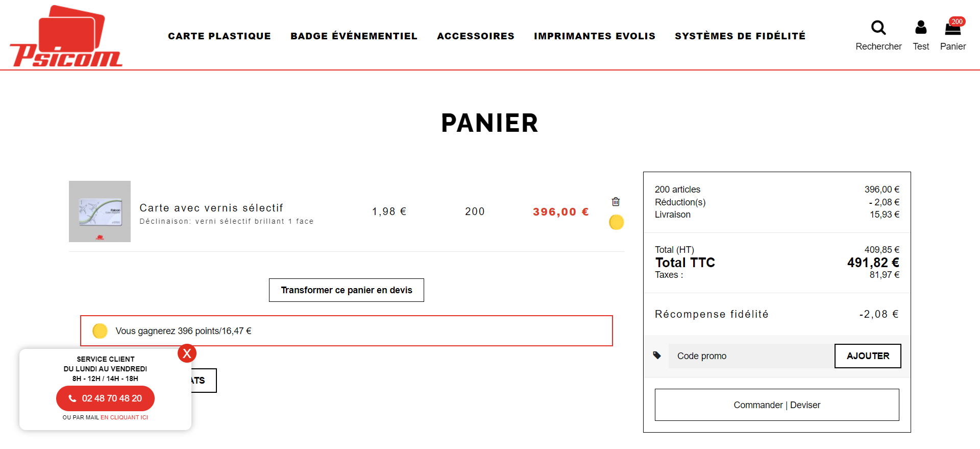Open the Carte avec vernis sélectif thumbnail
The height and width of the screenshot is (449, 980).
click(100, 211)
